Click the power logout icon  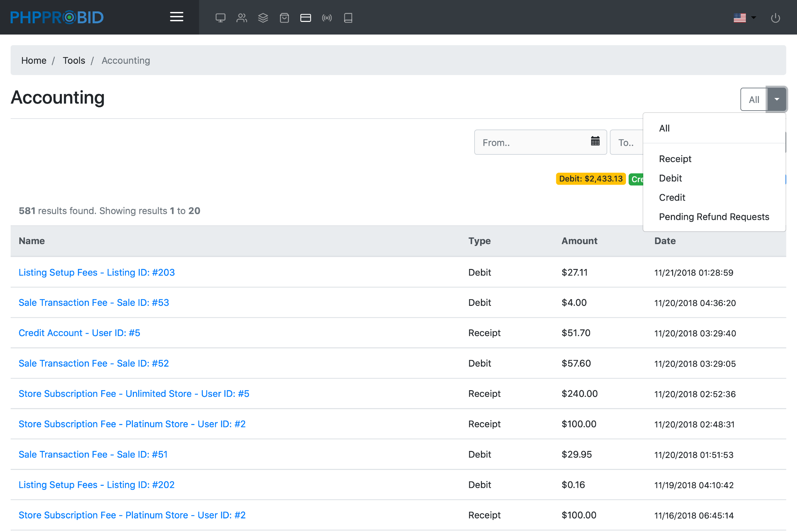[x=775, y=18]
